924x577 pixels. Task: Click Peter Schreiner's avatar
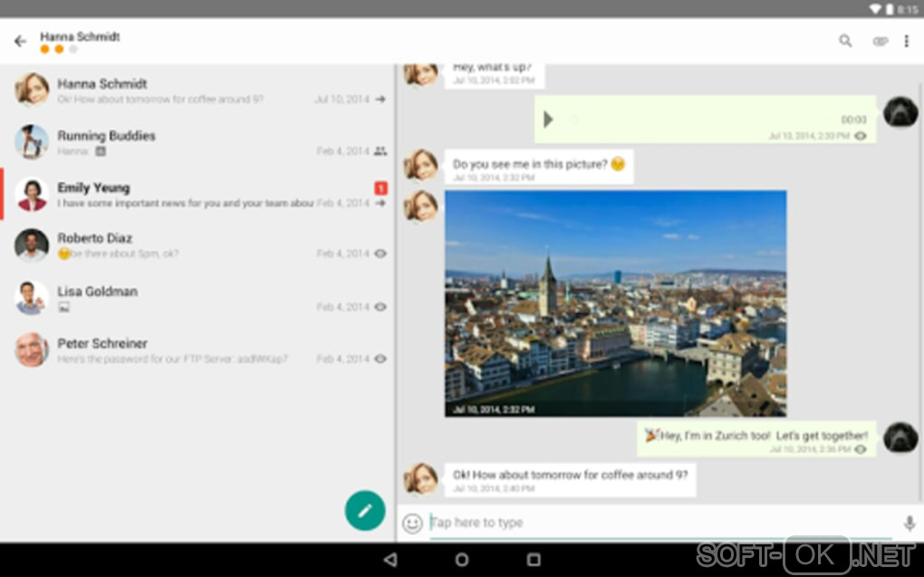[x=32, y=350]
